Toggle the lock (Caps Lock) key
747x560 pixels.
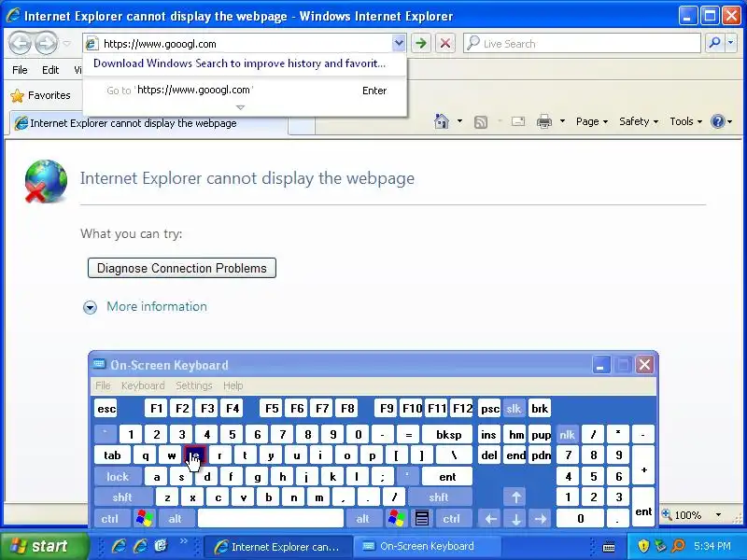click(x=118, y=476)
